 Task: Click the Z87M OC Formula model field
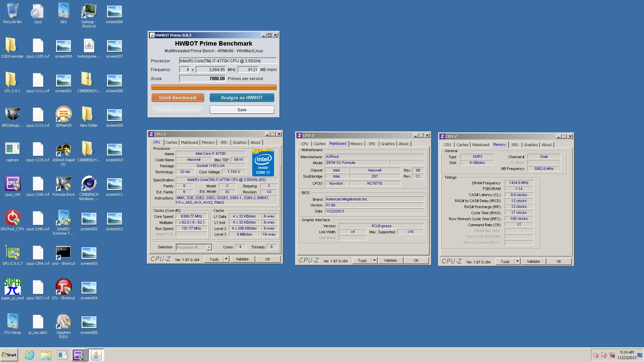click(357, 163)
